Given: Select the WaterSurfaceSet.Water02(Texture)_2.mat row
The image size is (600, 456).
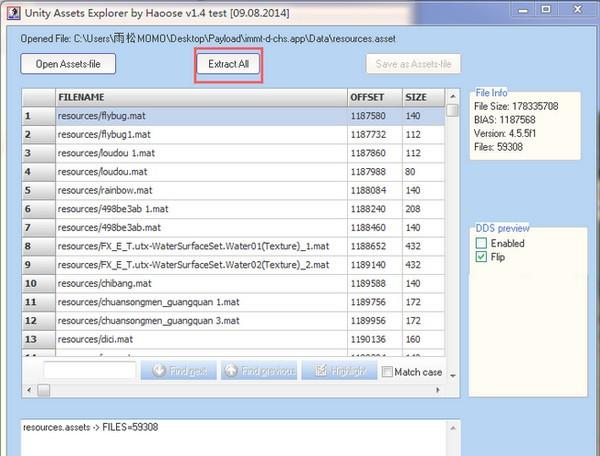Looking at the screenshot, I should [x=233, y=265].
